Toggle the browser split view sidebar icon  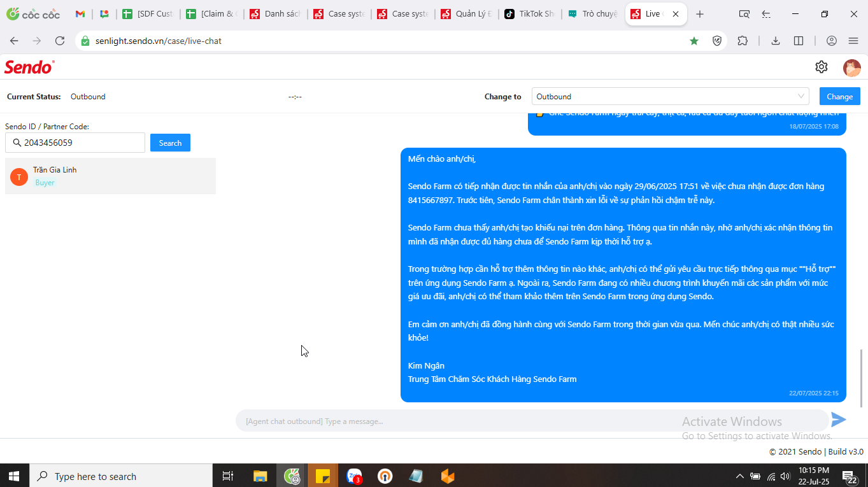click(799, 41)
